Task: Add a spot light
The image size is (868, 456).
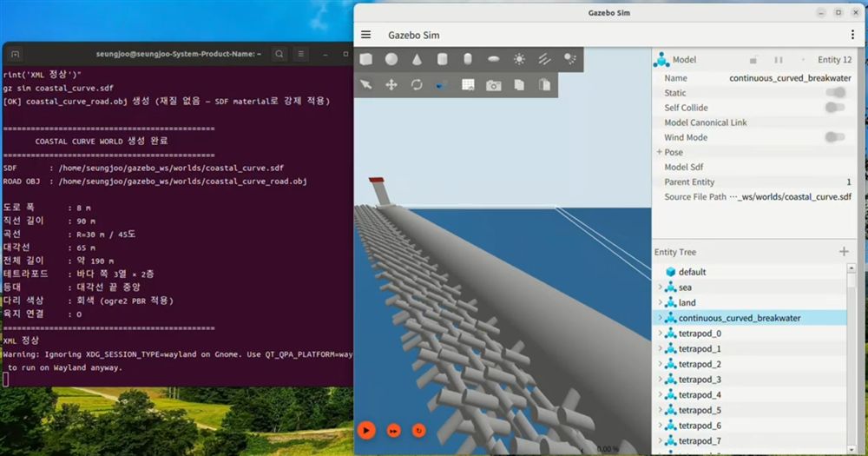Action: (x=569, y=59)
